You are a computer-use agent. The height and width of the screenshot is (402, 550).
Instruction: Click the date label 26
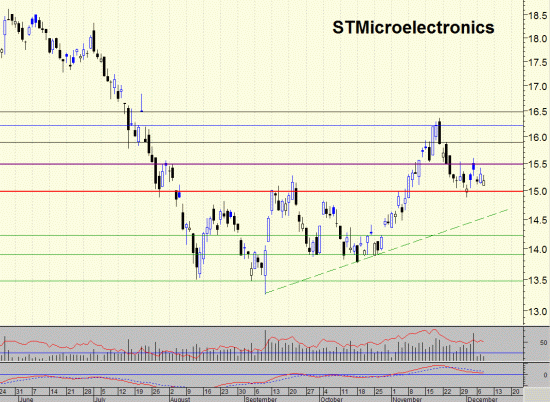pos(156,391)
